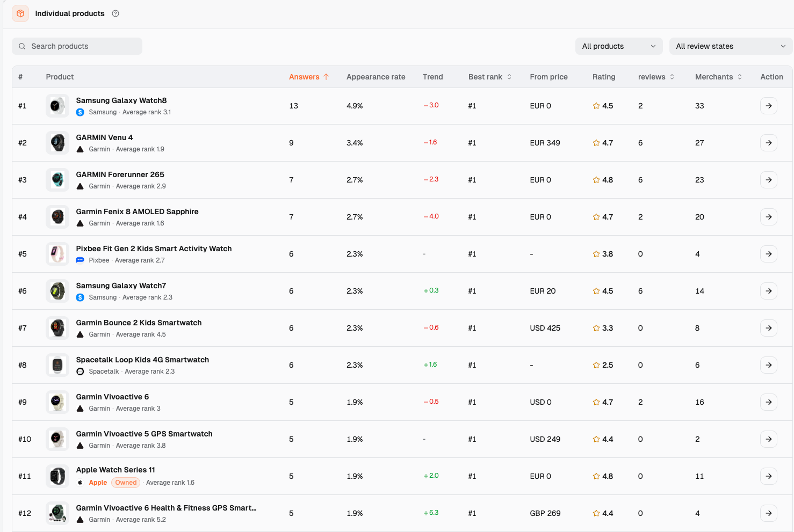The image size is (794, 532).
Task: Open action arrow for Garmin Bounce 2 Kids
Action: (769, 328)
